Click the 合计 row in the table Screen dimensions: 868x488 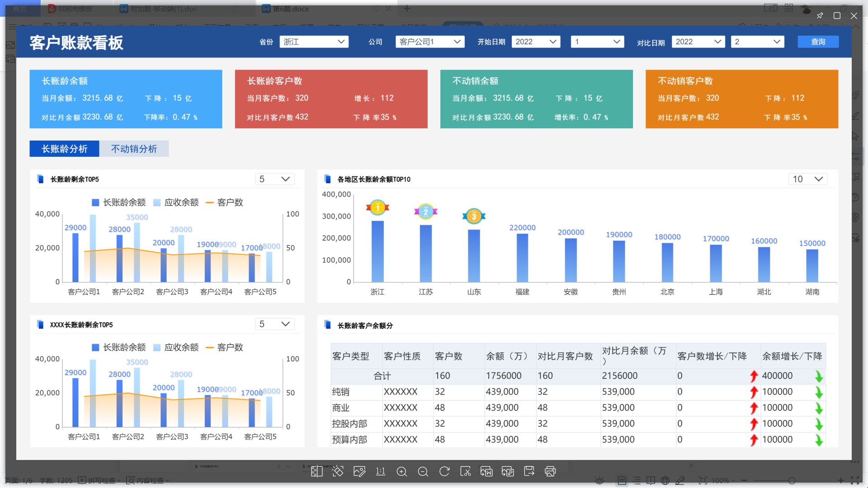click(578, 376)
